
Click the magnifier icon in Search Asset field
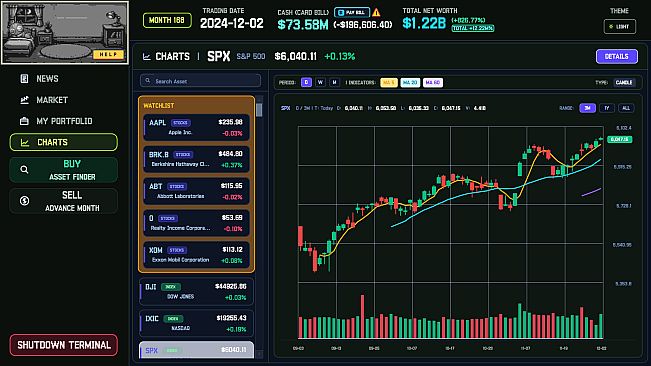click(147, 81)
